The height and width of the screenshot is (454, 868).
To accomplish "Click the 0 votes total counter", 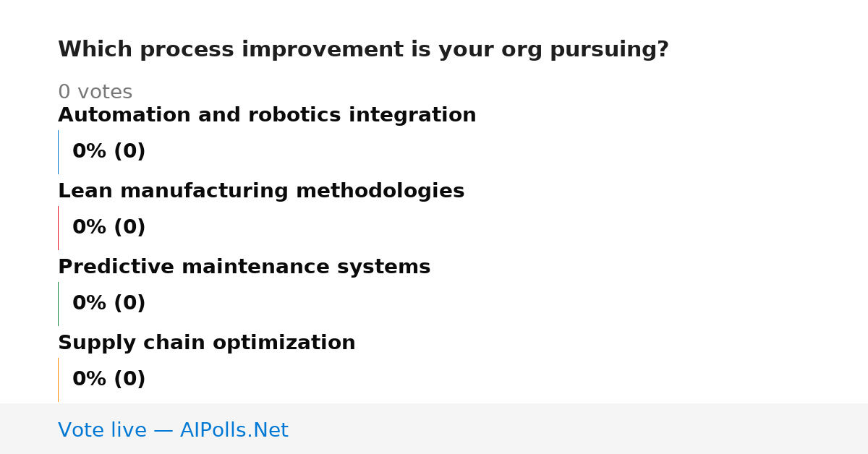I will [x=95, y=93].
